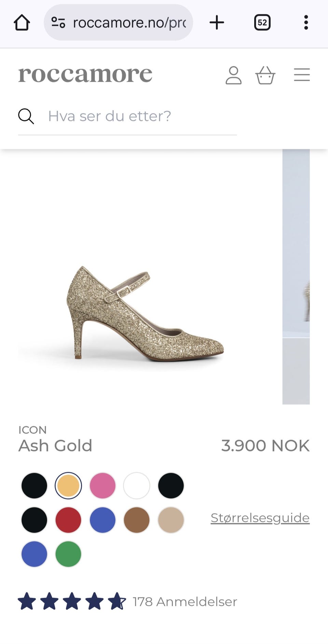Open the user account icon
Viewport: 328px width, 644px height.
point(234,75)
